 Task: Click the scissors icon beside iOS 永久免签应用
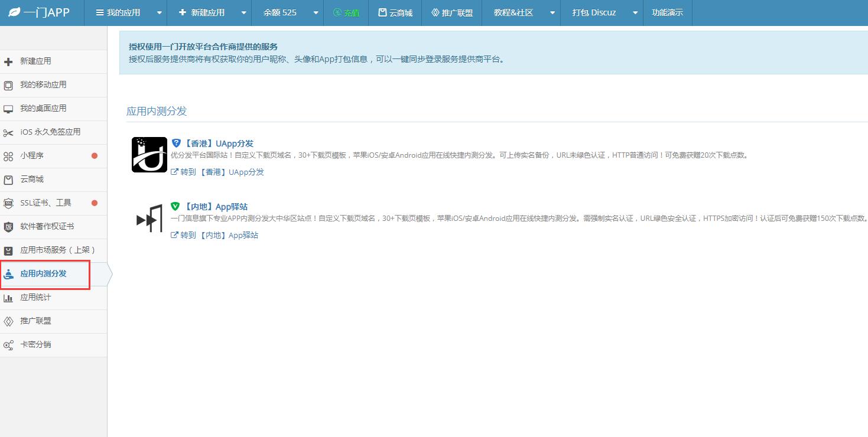[8, 132]
